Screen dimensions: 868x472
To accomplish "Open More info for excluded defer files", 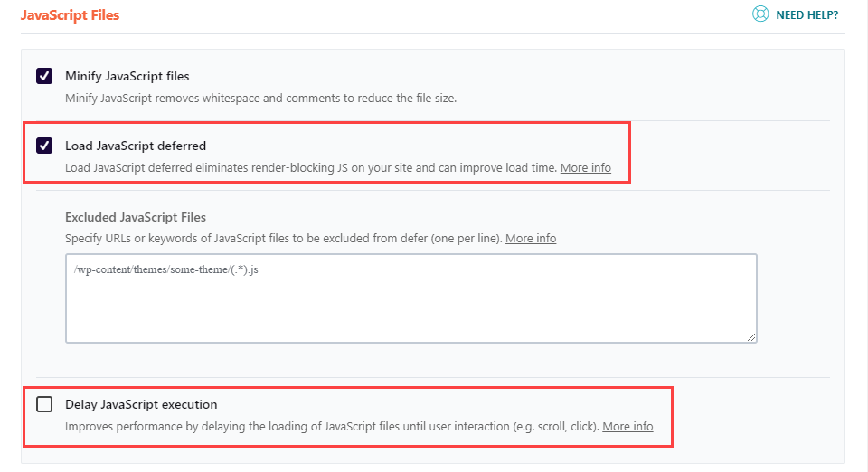I will tap(531, 239).
